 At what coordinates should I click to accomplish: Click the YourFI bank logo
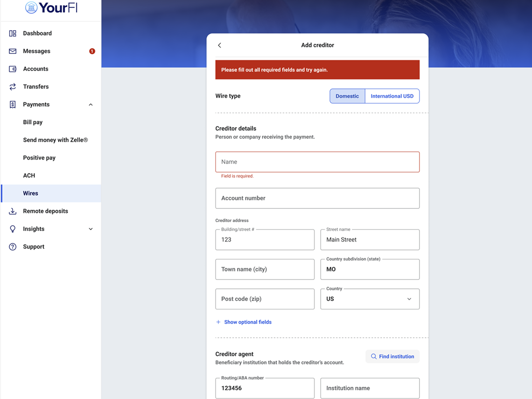point(50,7)
